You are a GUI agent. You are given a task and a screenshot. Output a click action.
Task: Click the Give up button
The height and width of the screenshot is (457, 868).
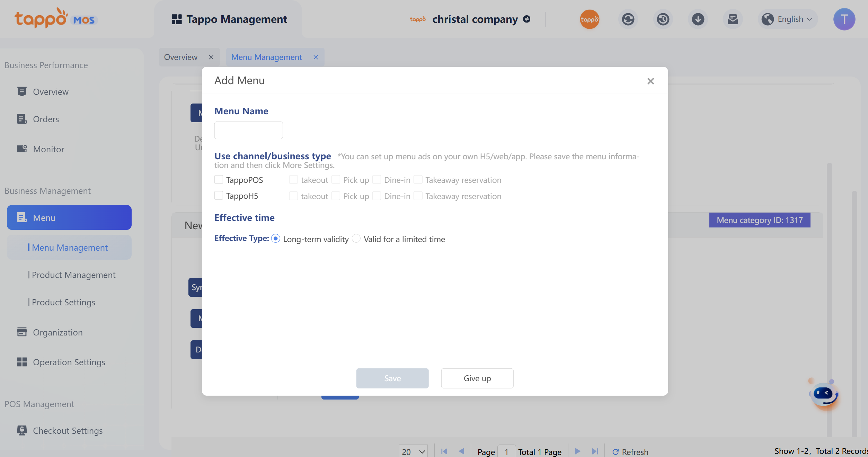(x=477, y=378)
